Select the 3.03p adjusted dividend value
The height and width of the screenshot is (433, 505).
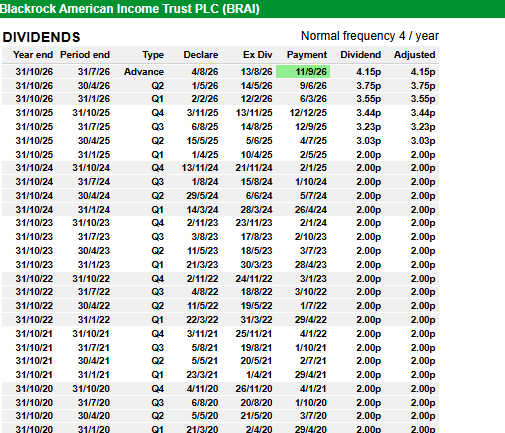pyautogui.click(x=423, y=141)
